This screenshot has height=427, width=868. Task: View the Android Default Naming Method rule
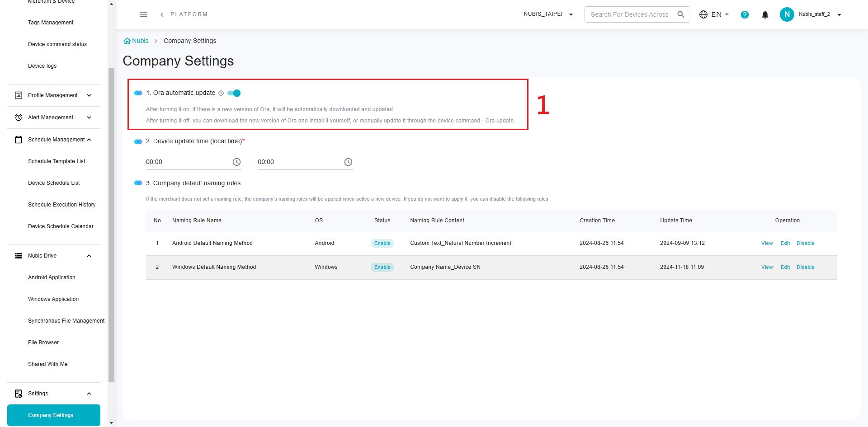pos(767,243)
